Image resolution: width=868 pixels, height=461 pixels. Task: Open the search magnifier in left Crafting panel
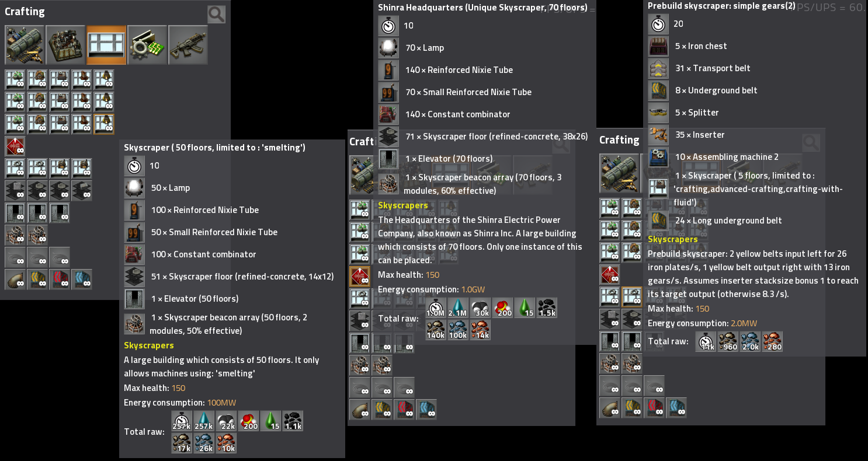[217, 15]
